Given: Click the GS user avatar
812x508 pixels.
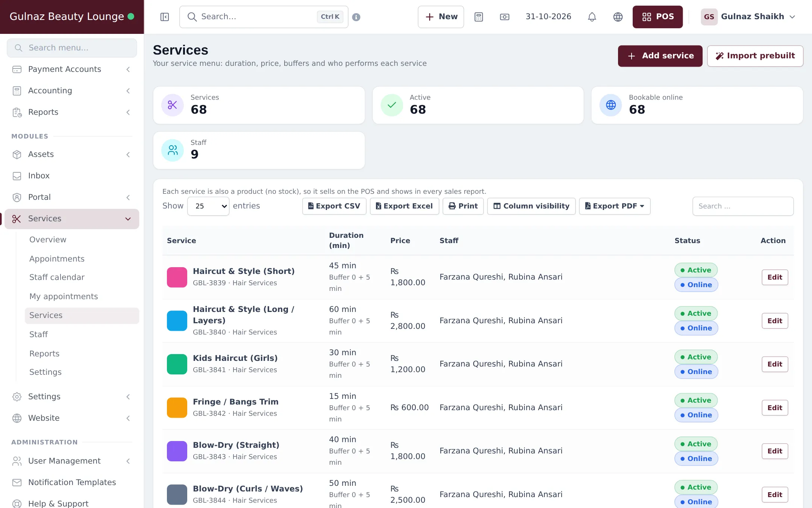Looking at the screenshot, I should pyautogui.click(x=709, y=17).
